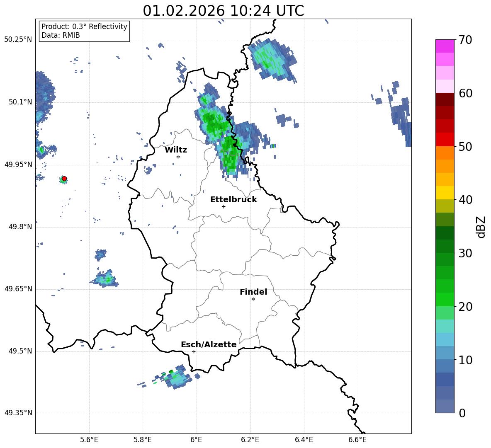The image size is (491, 448).
Task: Click the 6°E longitude label
Action: click(x=196, y=440)
